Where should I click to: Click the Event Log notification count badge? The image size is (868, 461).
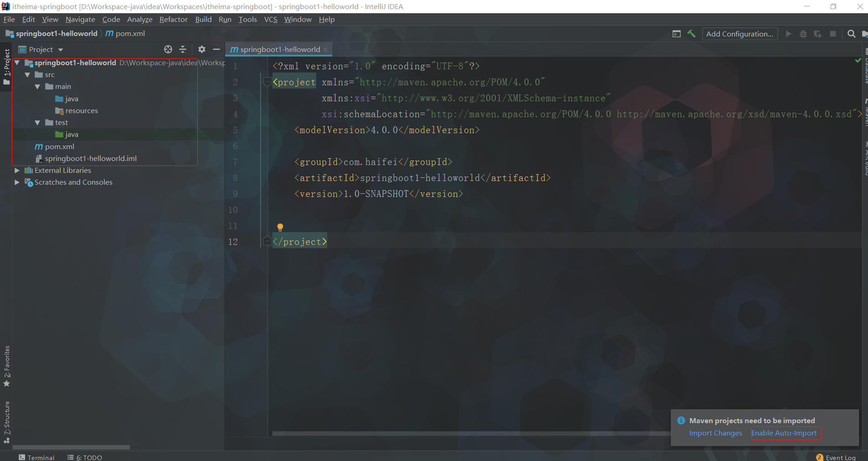tap(820, 457)
